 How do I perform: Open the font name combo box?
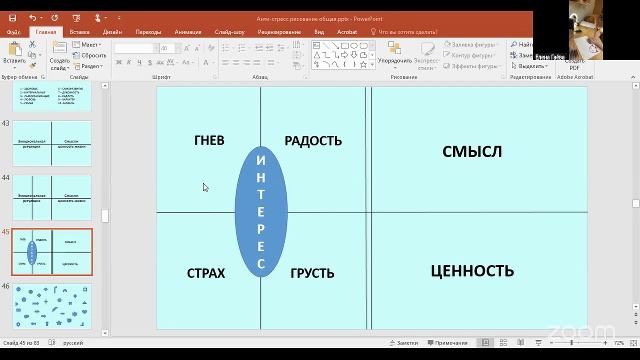click(137, 49)
